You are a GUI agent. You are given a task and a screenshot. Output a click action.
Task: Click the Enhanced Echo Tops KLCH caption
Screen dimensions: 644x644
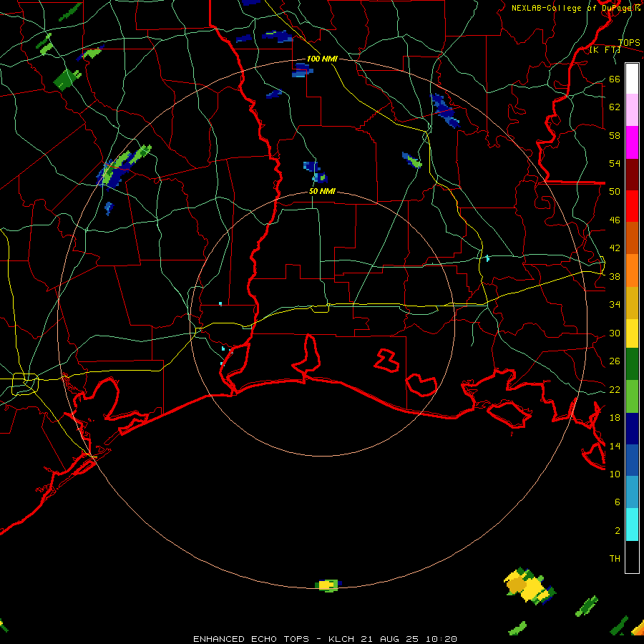pos(325,639)
